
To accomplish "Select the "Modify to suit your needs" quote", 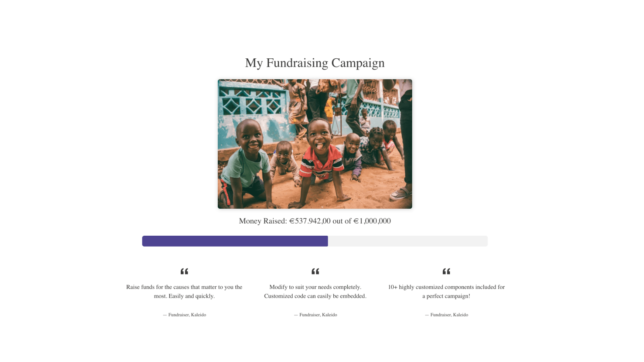I will coord(315,291).
